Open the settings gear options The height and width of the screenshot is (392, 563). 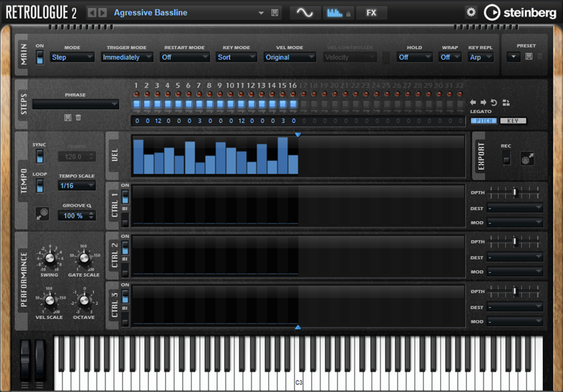pyautogui.click(x=471, y=12)
